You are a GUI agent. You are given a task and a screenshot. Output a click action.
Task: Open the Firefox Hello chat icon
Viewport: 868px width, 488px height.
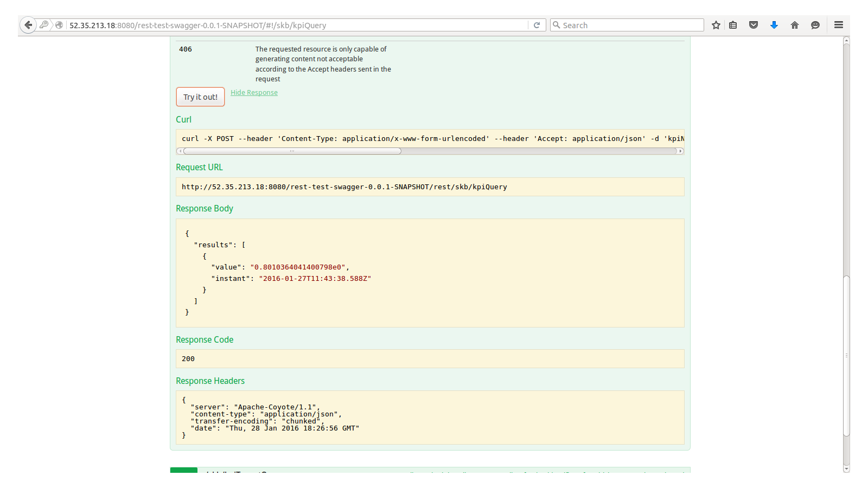point(815,25)
